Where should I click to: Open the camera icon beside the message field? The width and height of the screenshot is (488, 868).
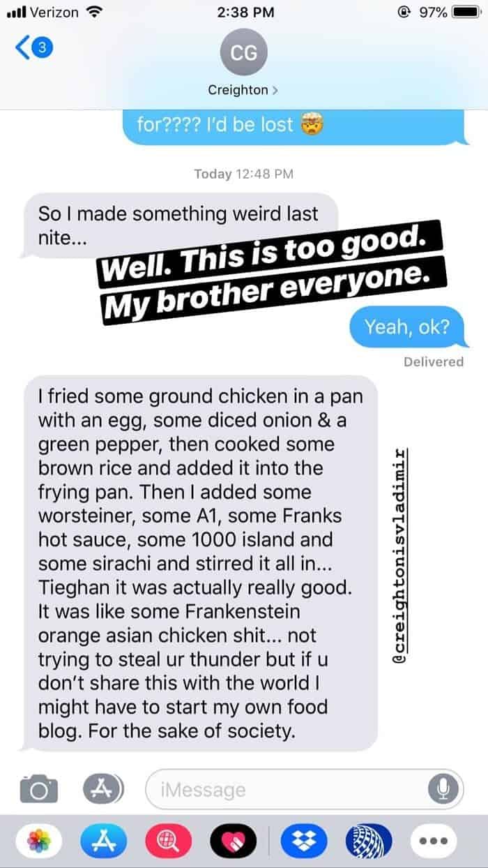click(38, 788)
